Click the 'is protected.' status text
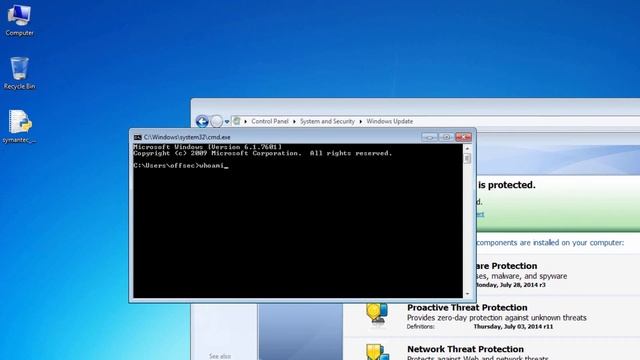 click(506, 185)
